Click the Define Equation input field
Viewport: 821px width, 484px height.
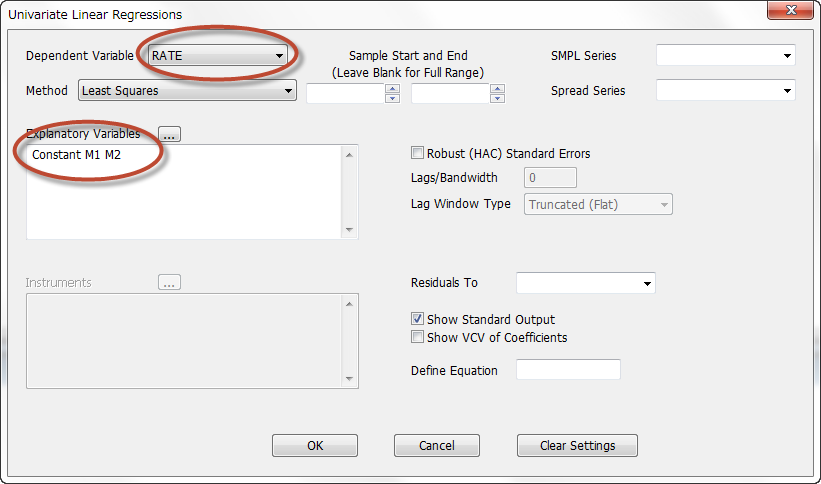[568, 370]
